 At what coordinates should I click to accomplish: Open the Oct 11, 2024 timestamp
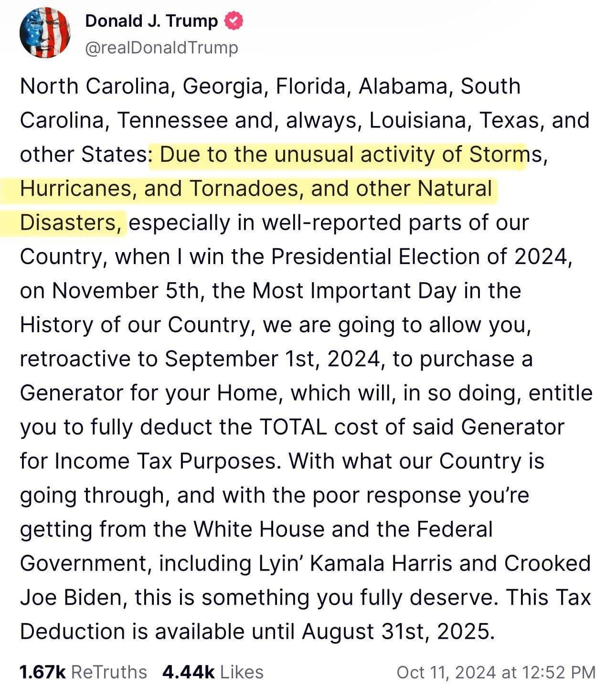point(496,672)
